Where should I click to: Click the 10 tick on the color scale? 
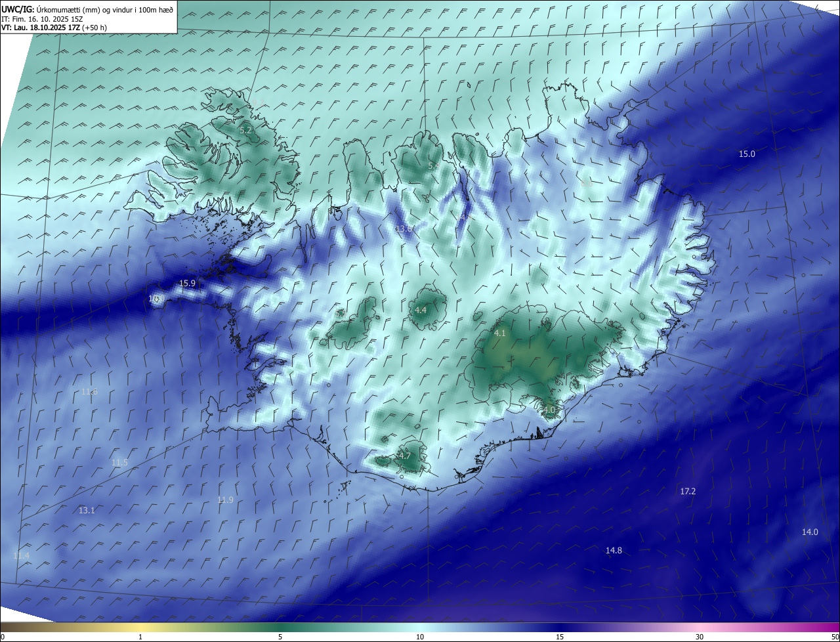[420, 637]
